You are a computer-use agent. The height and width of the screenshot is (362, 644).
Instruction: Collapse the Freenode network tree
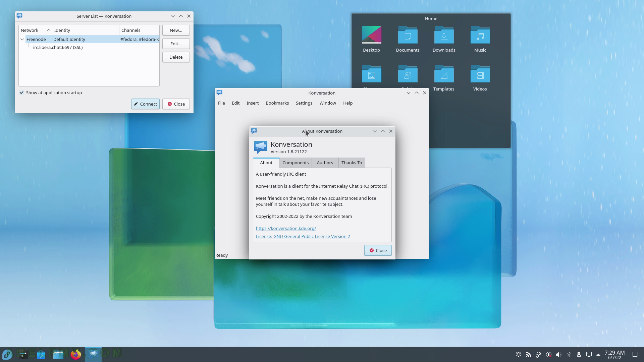coord(22,39)
